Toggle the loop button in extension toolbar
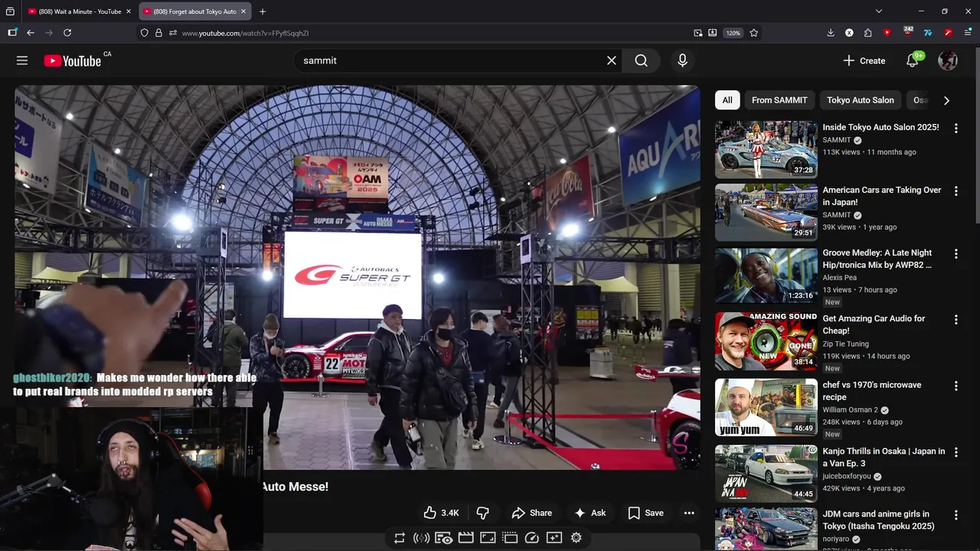980x551 pixels. [x=400, y=538]
